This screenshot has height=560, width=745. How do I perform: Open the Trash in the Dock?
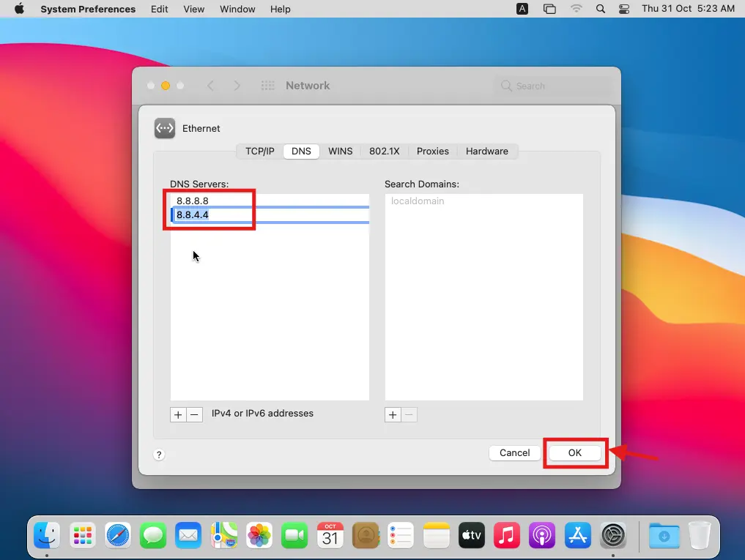[x=700, y=535]
